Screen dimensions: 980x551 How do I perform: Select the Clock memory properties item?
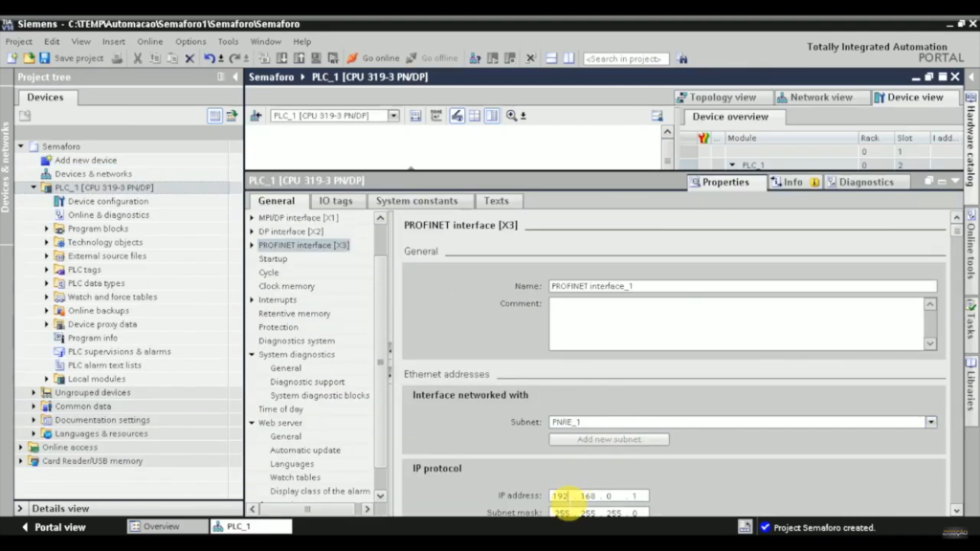(287, 286)
